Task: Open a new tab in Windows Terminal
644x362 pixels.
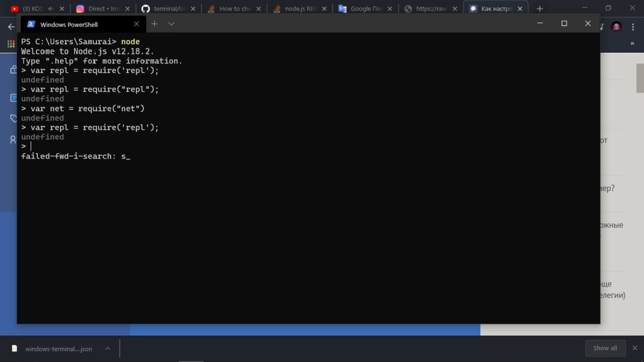Action: (x=154, y=24)
